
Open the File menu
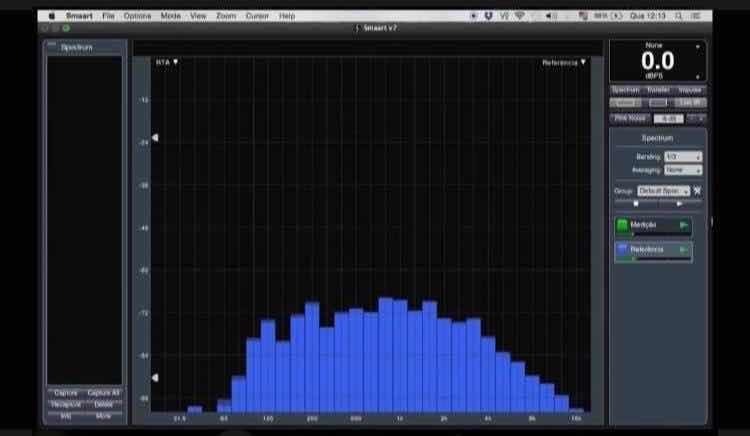click(108, 16)
